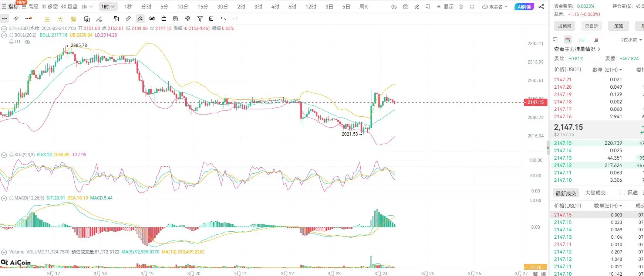The height and width of the screenshot is (276, 644).
Task: Delete drawings with trash icon
Action: click(x=211, y=18)
